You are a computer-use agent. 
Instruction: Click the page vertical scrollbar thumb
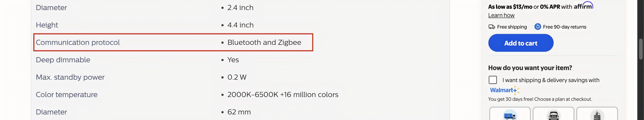[641, 49]
